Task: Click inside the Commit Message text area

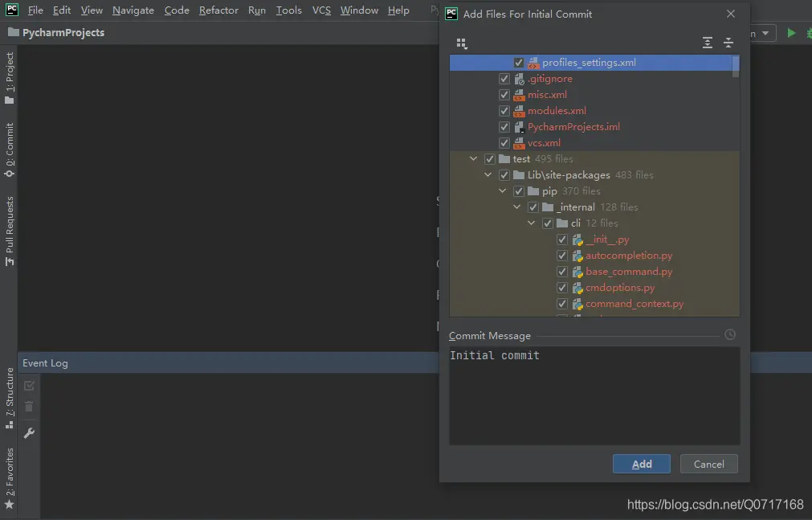Action: [594, 398]
